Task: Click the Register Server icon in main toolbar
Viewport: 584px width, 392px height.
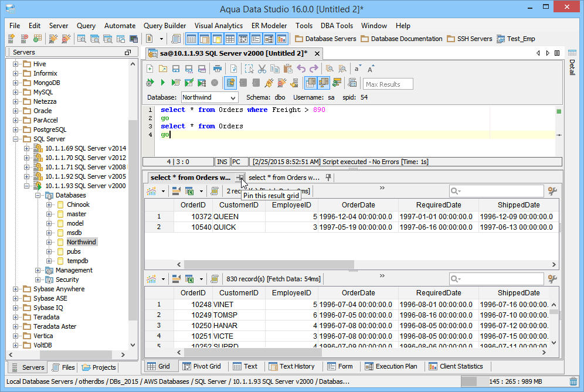Action: coord(11,39)
